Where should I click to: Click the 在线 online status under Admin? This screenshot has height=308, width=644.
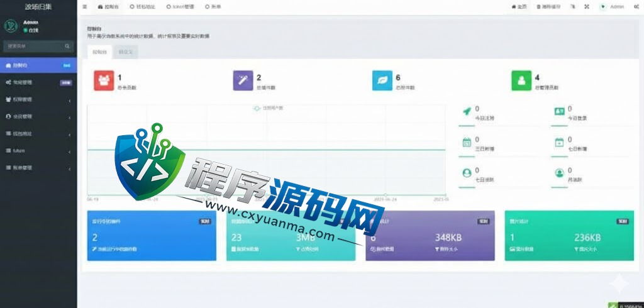[31, 30]
